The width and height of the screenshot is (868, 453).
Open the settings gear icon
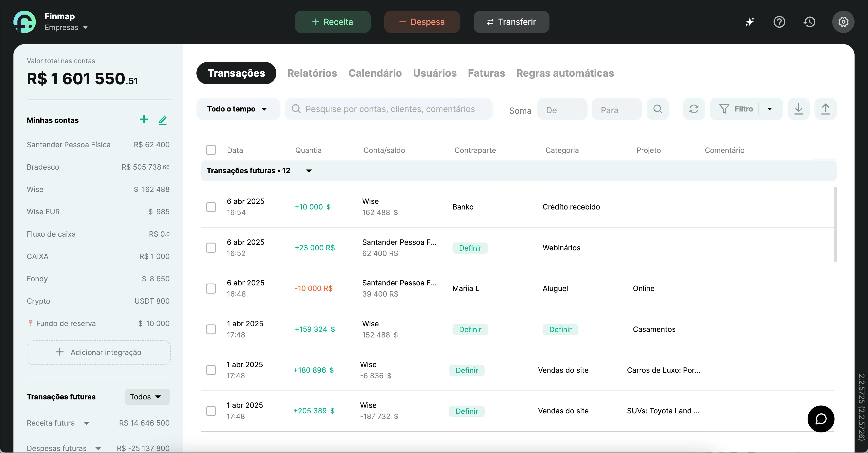click(843, 22)
